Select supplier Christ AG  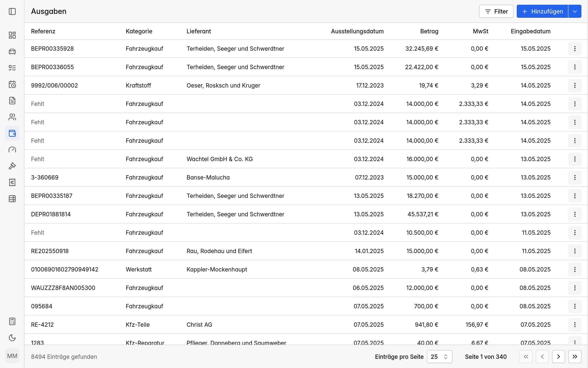199,325
